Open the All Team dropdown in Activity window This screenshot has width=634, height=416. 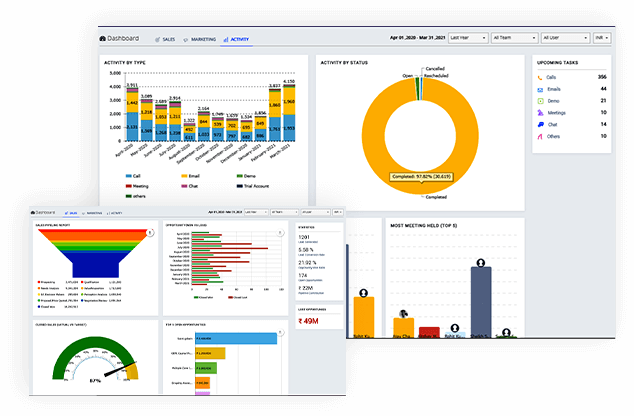[515, 38]
